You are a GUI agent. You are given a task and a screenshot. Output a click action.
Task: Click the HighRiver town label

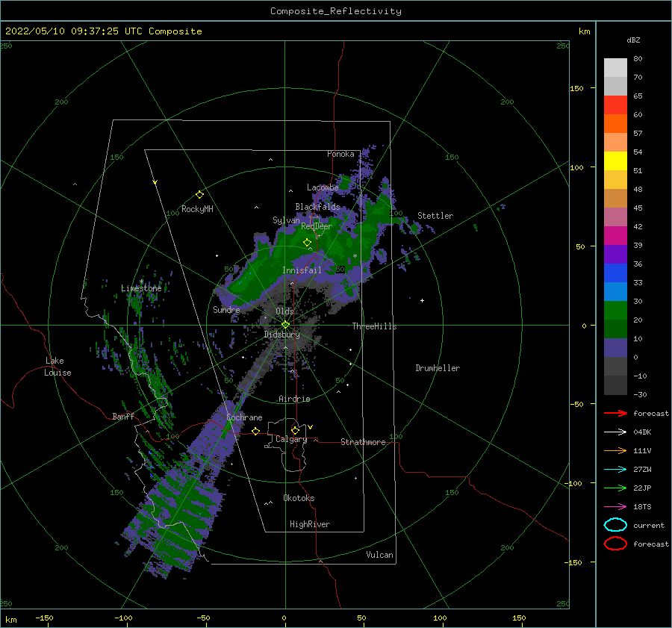(x=310, y=524)
